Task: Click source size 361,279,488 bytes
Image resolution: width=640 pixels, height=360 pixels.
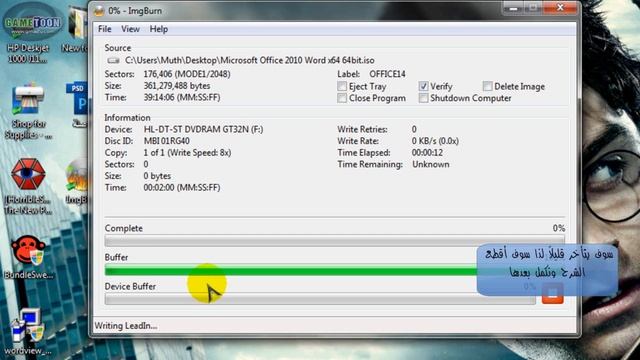Action: [177, 86]
